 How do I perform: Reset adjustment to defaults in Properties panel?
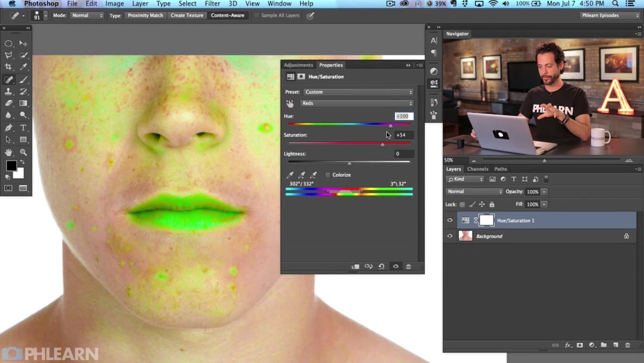382,266
